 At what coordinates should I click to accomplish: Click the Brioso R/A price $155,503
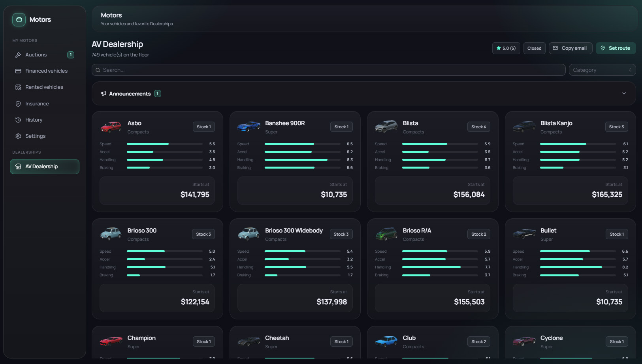point(469,302)
